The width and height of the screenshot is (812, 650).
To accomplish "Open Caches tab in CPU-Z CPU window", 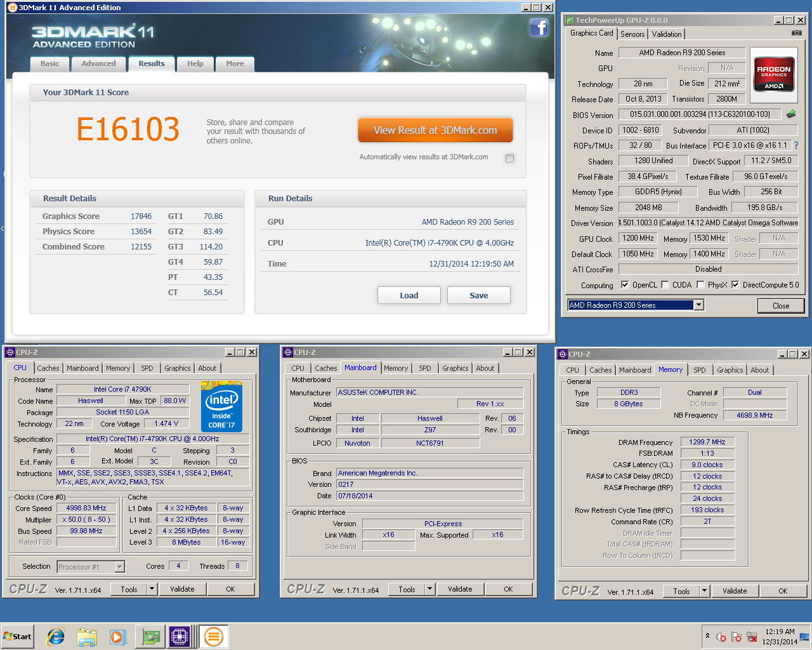I will click(48, 368).
